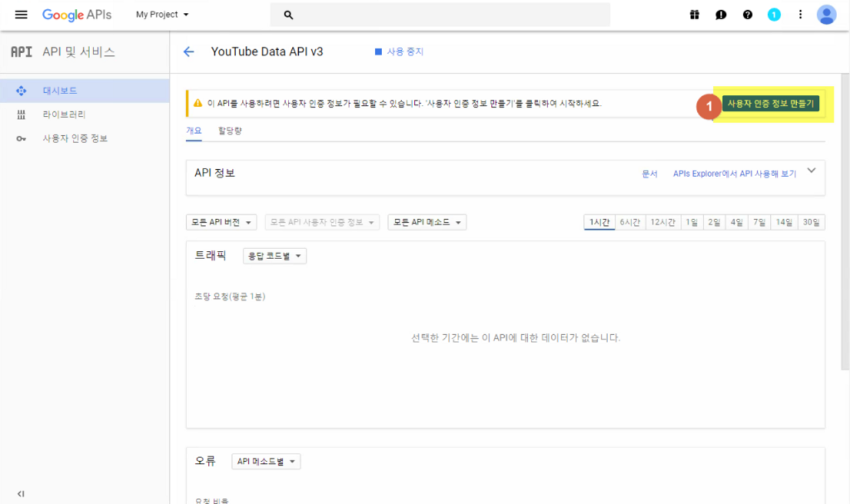850x504 pixels.
Task: Open the 모든 API 메소드 dropdown
Action: coord(427,222)
